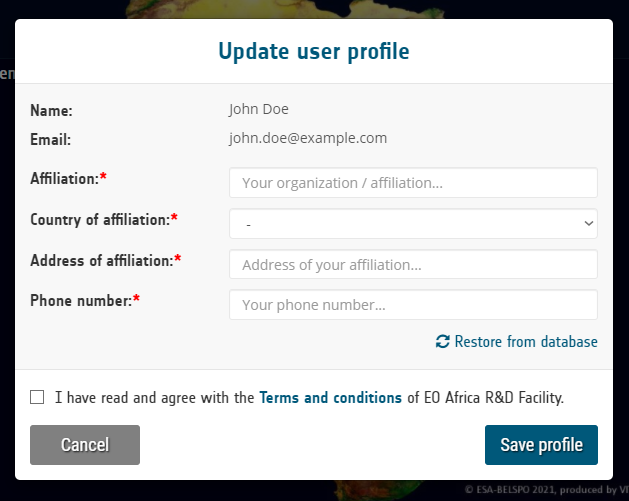Viewport: 629px width, 501px height.
Task: Cancel the profile update dialog
Action: pos(85,445)
